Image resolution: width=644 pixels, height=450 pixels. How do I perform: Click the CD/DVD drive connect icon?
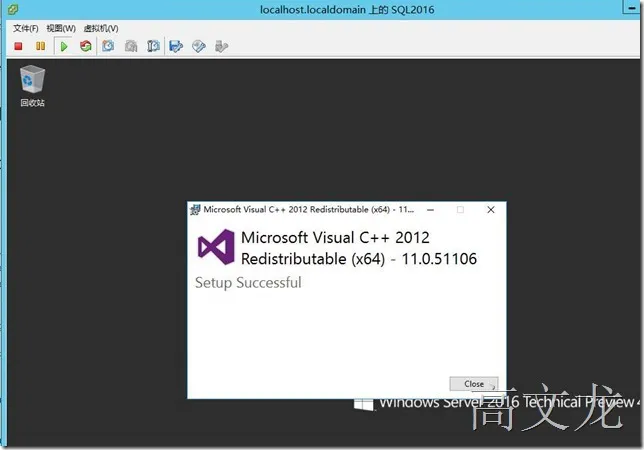(198, 46)
